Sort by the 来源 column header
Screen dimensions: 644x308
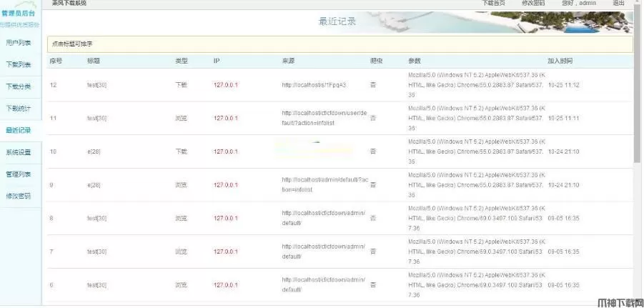289,61
